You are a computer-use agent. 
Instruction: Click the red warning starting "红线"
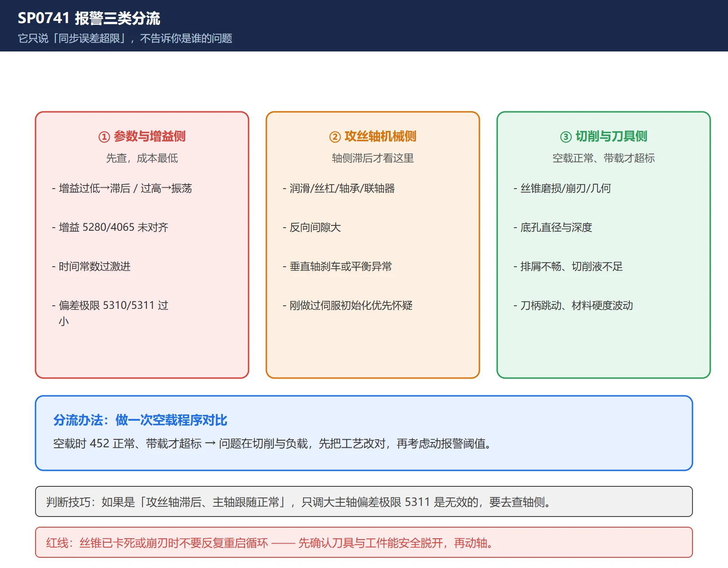pos(364,542)
